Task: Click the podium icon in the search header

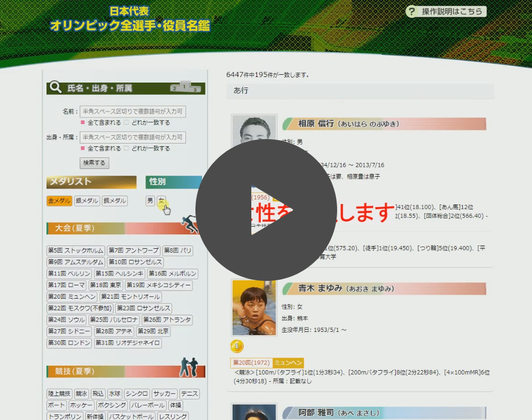Action: [x=185, y=87]
